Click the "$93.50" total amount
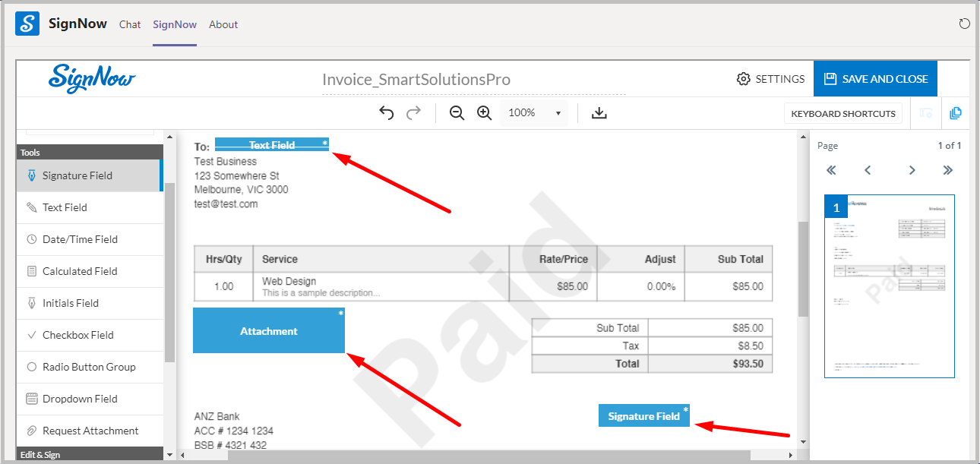This screenshot has width=980, height=464. click(746, 364)
